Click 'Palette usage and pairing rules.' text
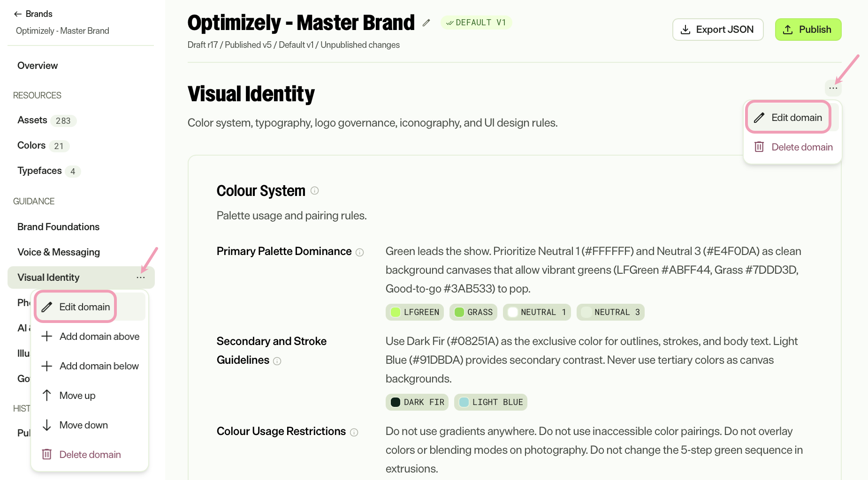Screen dimensions: 868x480 point(292,216)
